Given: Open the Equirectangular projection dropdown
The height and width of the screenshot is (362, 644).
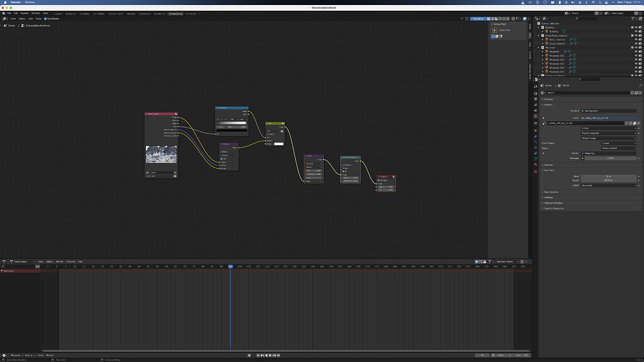Looking at the screenshot, I should 608,133.
